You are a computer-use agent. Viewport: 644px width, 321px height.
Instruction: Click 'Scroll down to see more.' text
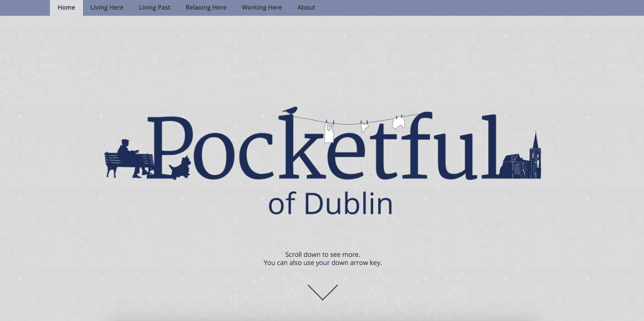pyautogui.click(x=323, y=254)
